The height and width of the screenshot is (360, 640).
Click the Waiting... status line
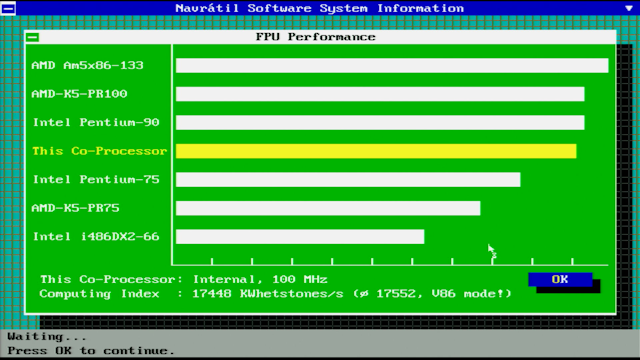(x=47, y=337)
